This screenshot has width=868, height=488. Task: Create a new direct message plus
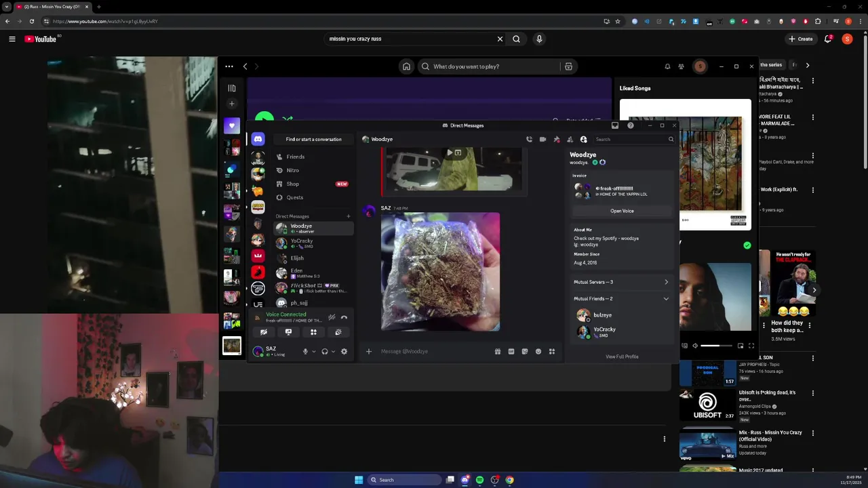pos(349,216)
